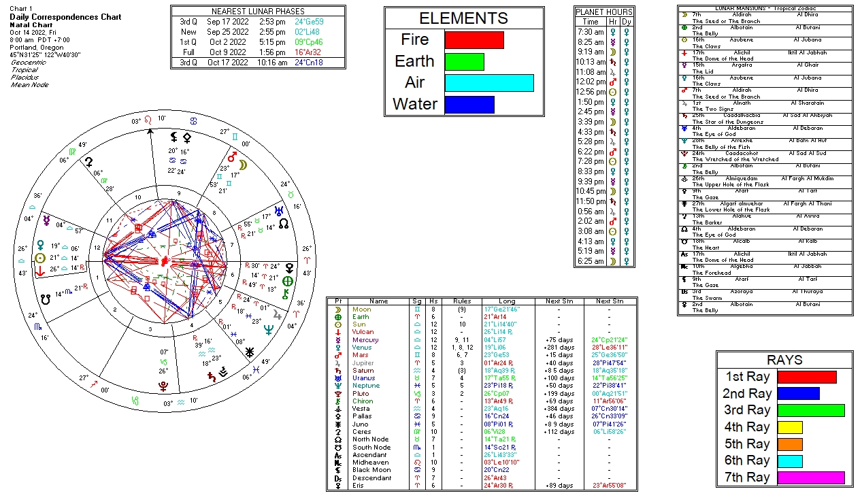This screenshot has height=504, width=862.
Task: Select the Aldebaran mansion name beside North Node
Action: point(742,229)
